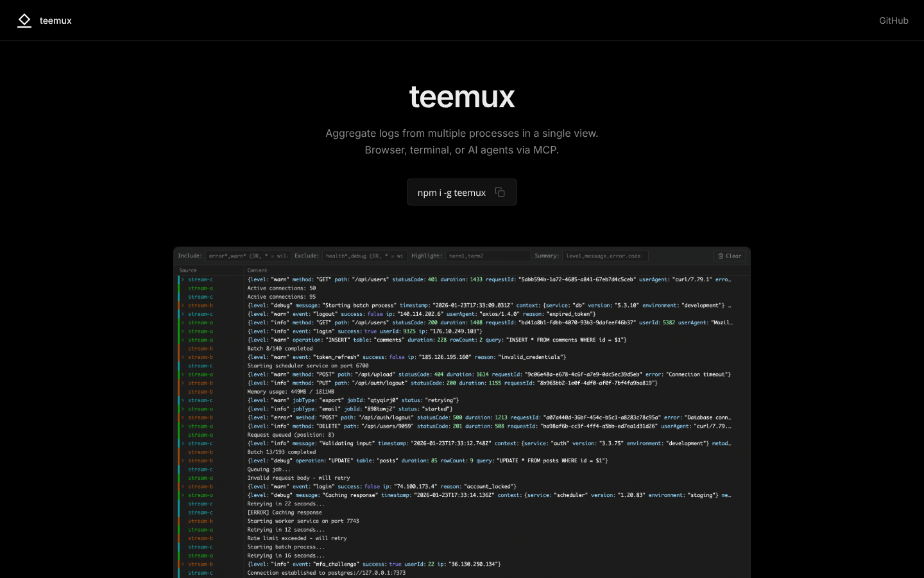
Task: Expand the account_locked login row
Action: click(x=183, y=487)
